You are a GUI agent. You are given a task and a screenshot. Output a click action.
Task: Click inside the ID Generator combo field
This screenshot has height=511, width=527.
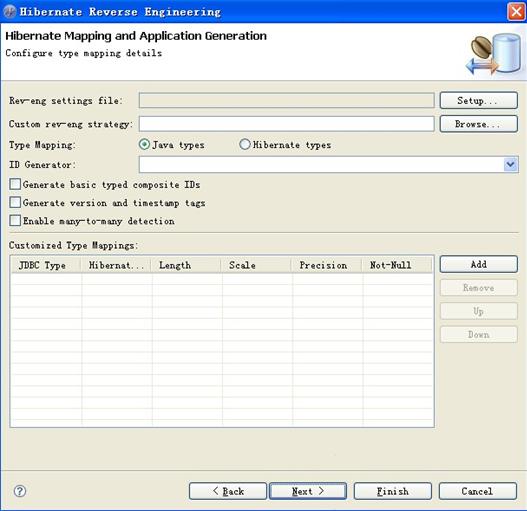click(322, 164)
